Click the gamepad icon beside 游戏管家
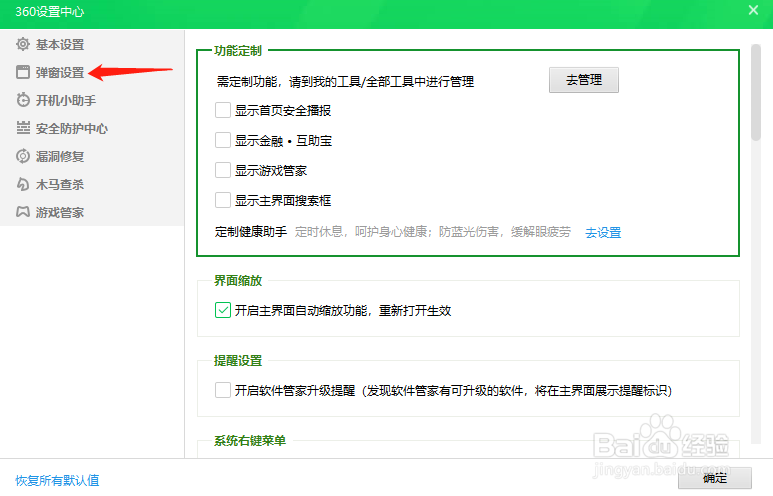 pyautogui.click(x=23, y=212)
